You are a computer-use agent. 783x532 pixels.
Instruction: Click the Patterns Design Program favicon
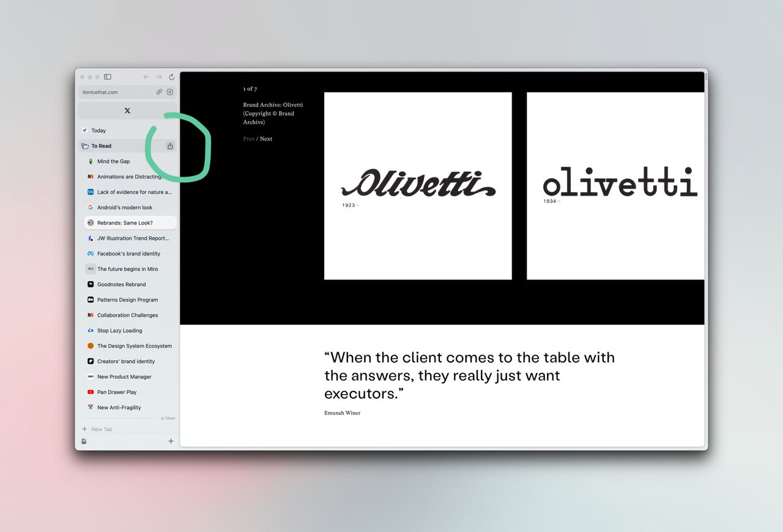pyautogui.click(x=91, y=300)
